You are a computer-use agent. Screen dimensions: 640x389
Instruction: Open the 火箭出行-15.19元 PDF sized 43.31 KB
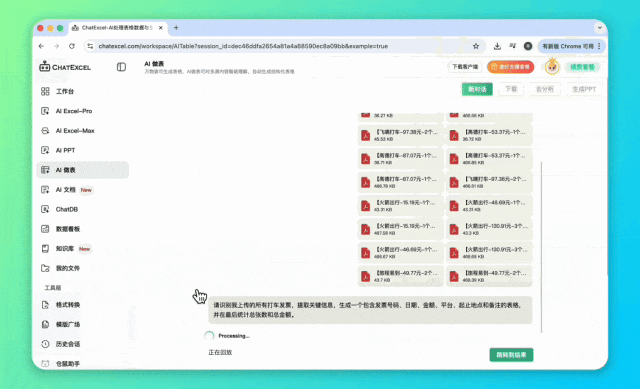(400, 206)
